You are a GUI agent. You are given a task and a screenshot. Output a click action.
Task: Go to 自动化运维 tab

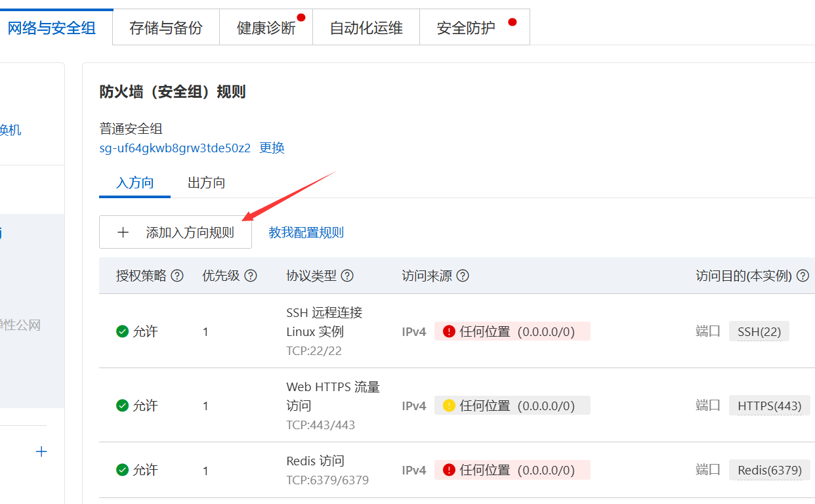[366, 28]
